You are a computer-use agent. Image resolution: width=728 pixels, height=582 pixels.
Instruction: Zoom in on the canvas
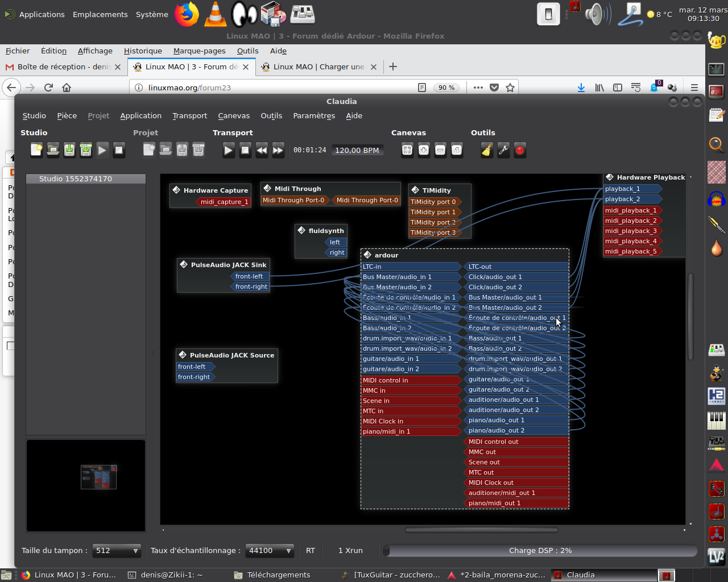pos(424,150)
